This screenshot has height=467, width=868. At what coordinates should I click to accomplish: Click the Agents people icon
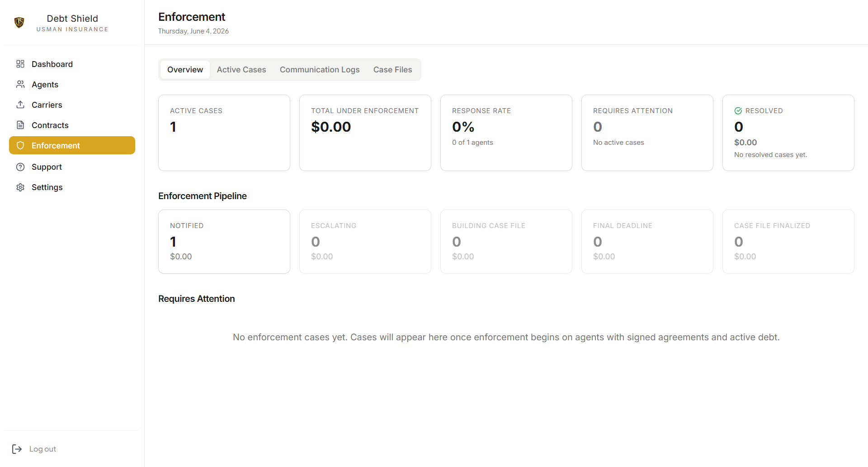(20, 84)
